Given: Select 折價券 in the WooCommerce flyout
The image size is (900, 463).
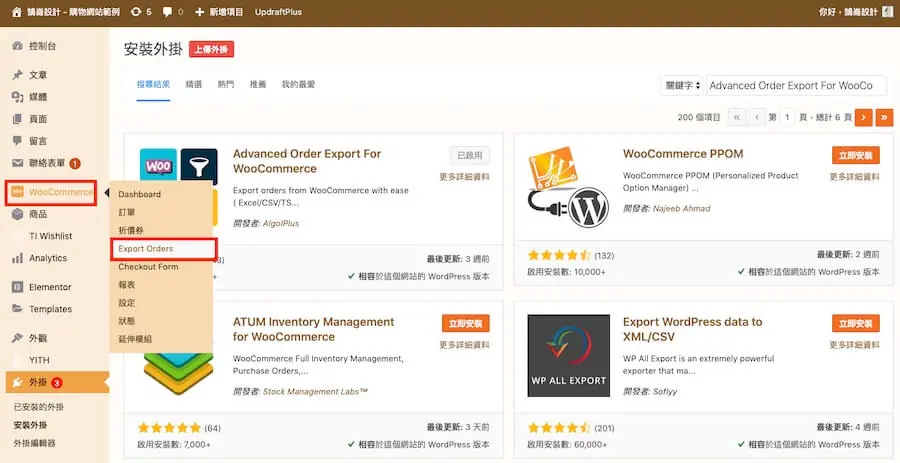Looking at the screenshot, I should click(131, 230).
